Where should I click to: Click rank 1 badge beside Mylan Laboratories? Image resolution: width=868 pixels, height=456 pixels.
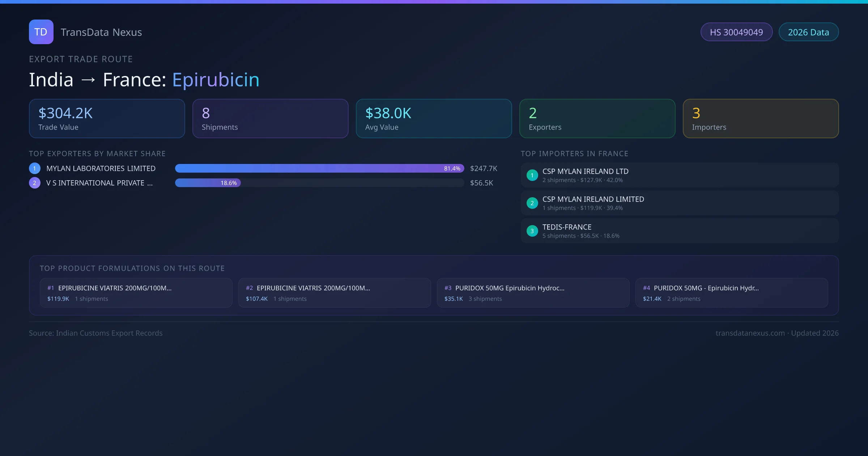[35, 168]
